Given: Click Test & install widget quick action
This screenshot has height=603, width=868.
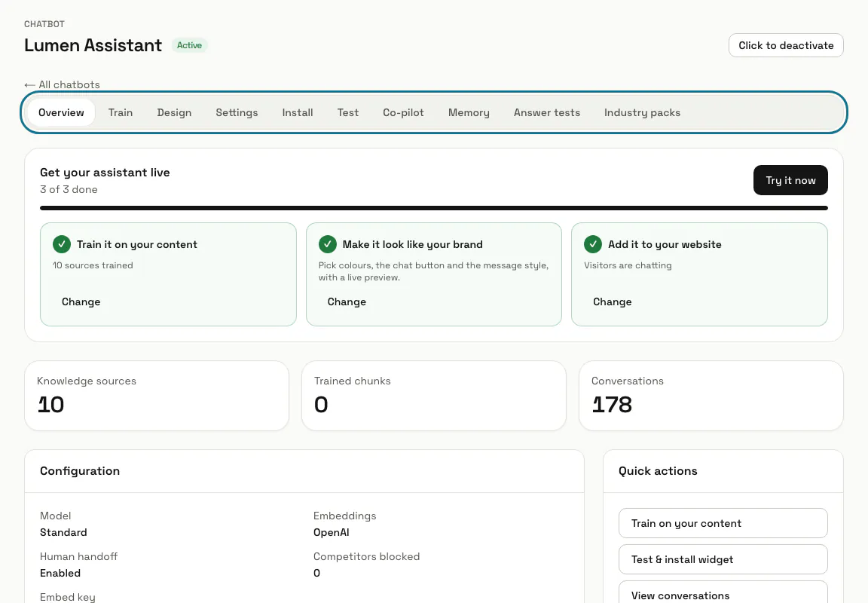Looking at the screenshot, I should 723,559.
